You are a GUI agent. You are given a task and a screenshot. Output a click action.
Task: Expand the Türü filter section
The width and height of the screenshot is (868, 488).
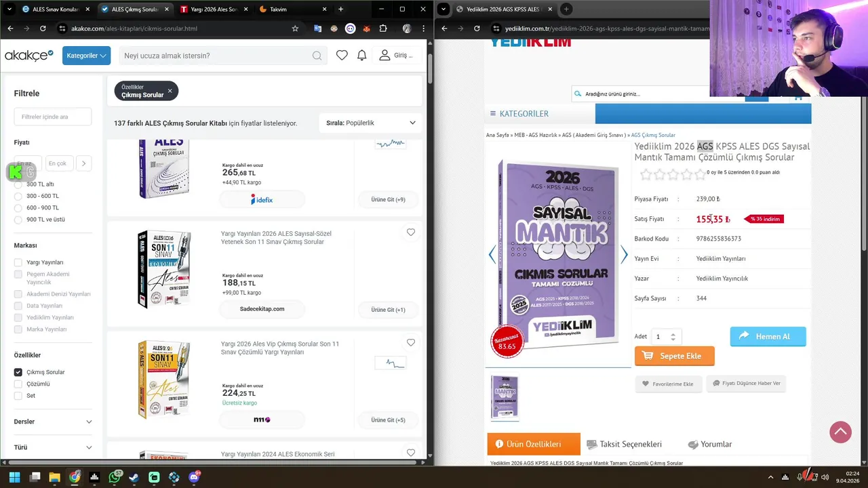53,447
